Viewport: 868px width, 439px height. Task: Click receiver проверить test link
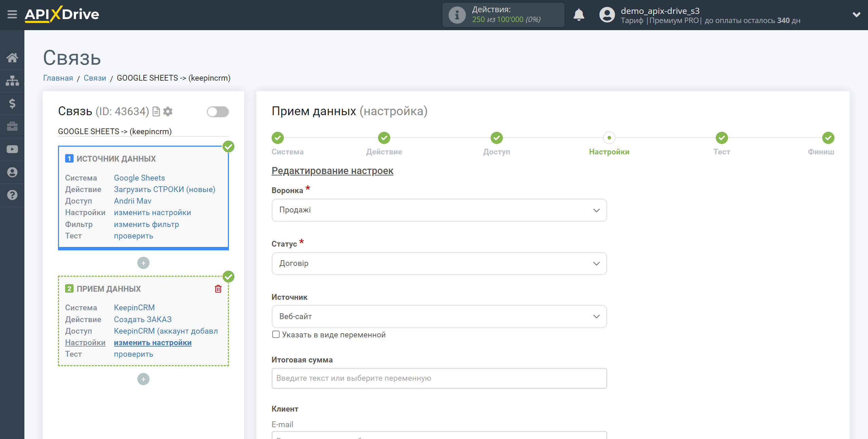point(134,354)
